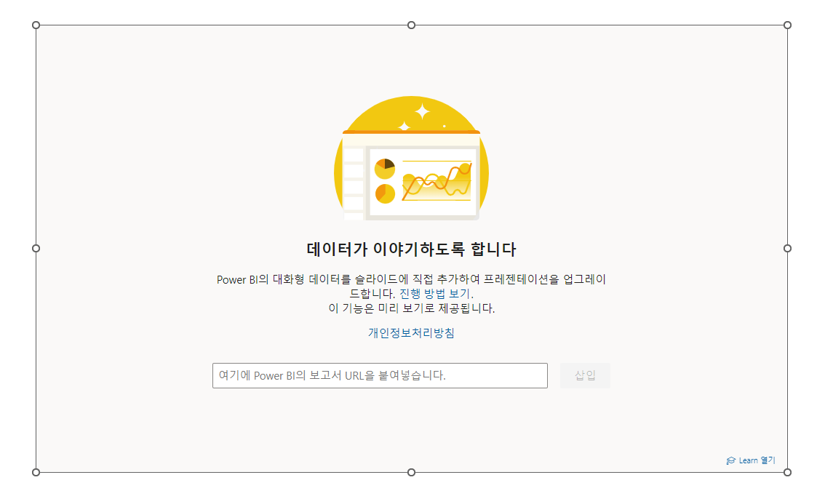Click the heading 데이터가 이야기하도록 합니다
Image resolution: width=817 pixels, height=504 pixels.
[411, 249]
